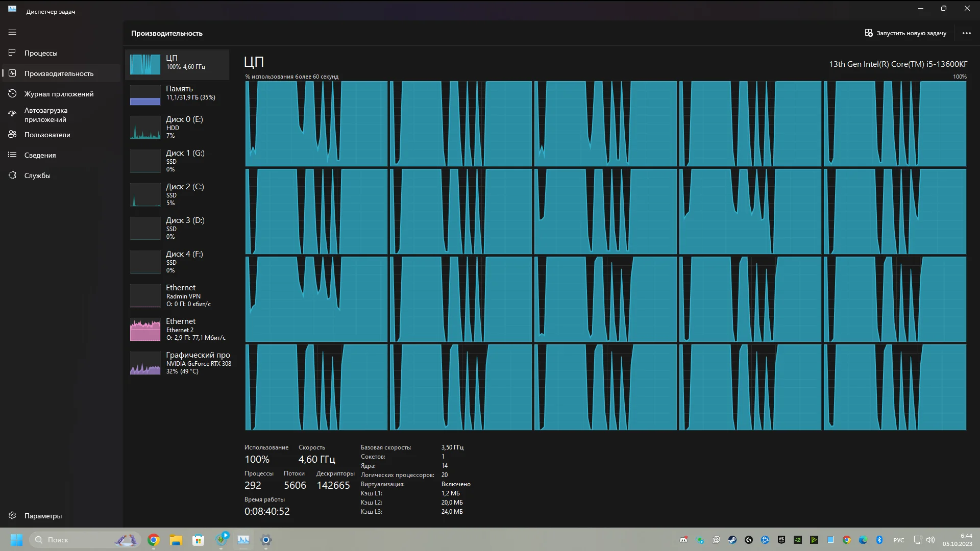Expand the three-dot more options menu

coord(966,33)
